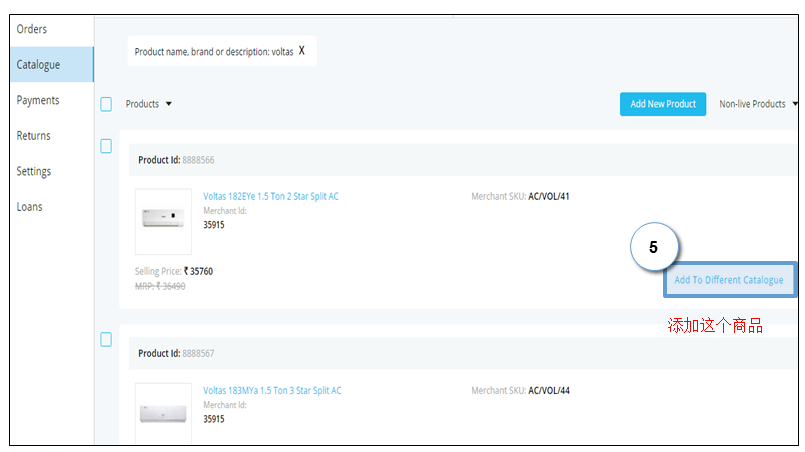Click the selling price ₹ 35760
805x452 pixels.
198,271
